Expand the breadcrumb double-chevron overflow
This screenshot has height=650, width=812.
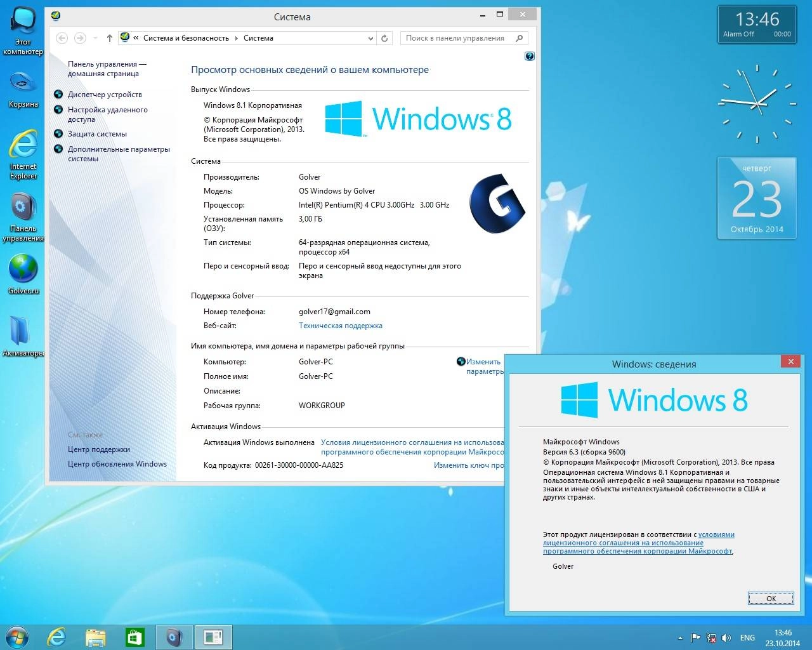tap(136, 38)
